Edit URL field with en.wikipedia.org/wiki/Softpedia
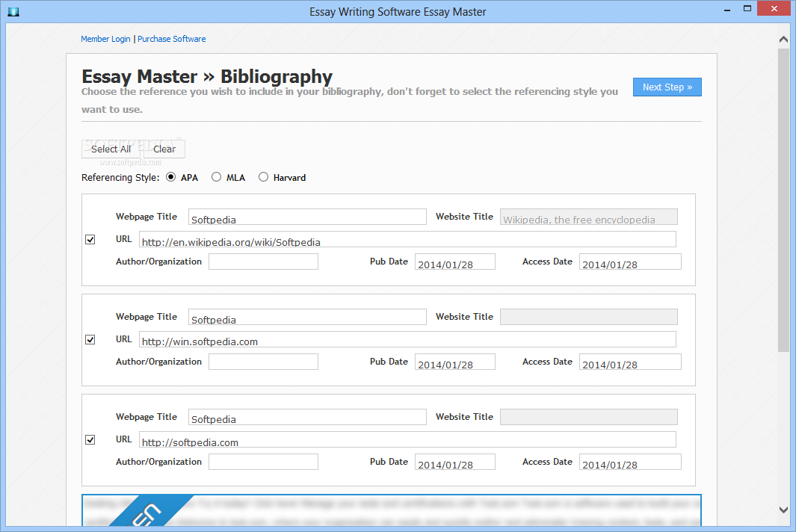 pyautogui.click(x=407, y=239)
